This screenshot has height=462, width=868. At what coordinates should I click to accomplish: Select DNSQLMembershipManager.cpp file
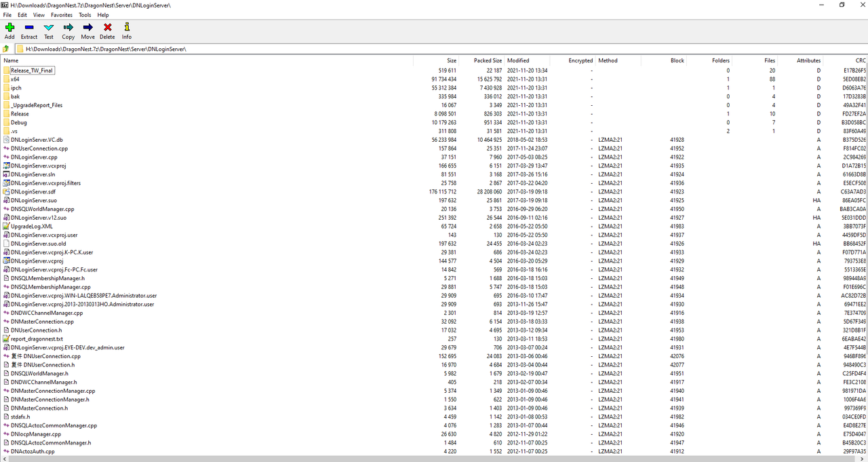pos(51,287)
